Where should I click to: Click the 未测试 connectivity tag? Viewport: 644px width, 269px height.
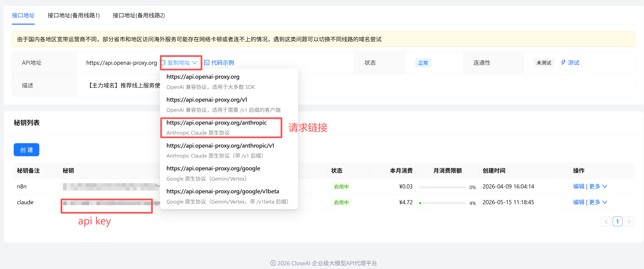[544, 63]
